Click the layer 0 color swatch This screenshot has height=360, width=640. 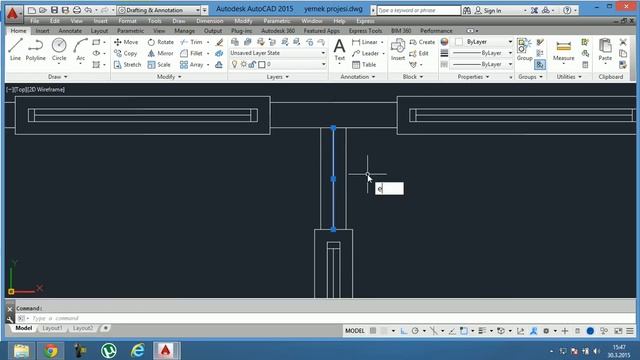point(262,64)
